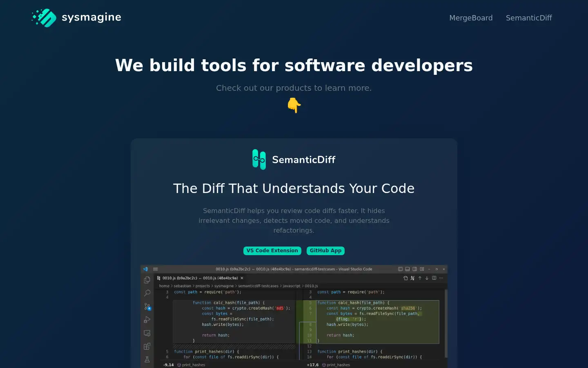Click the 'Check out our products to learn more.' text
Screen dimensions: 588x368
[294, 88]
